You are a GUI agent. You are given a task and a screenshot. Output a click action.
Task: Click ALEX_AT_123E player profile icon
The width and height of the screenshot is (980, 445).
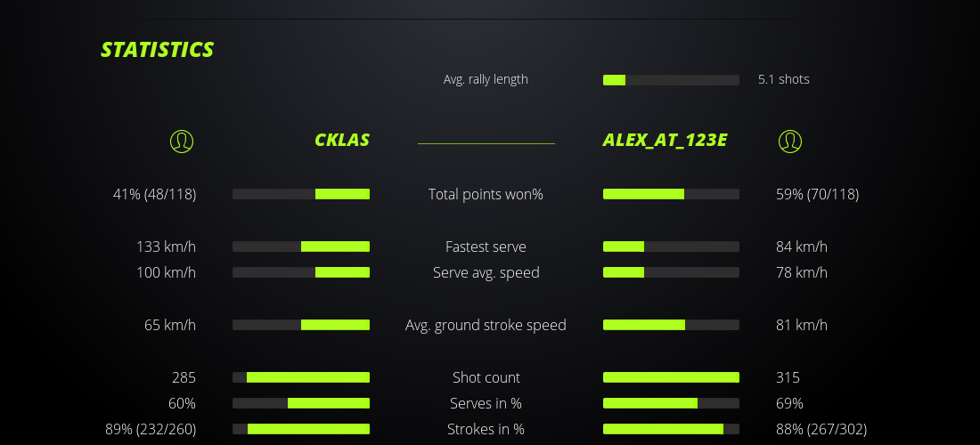(789, 141)
